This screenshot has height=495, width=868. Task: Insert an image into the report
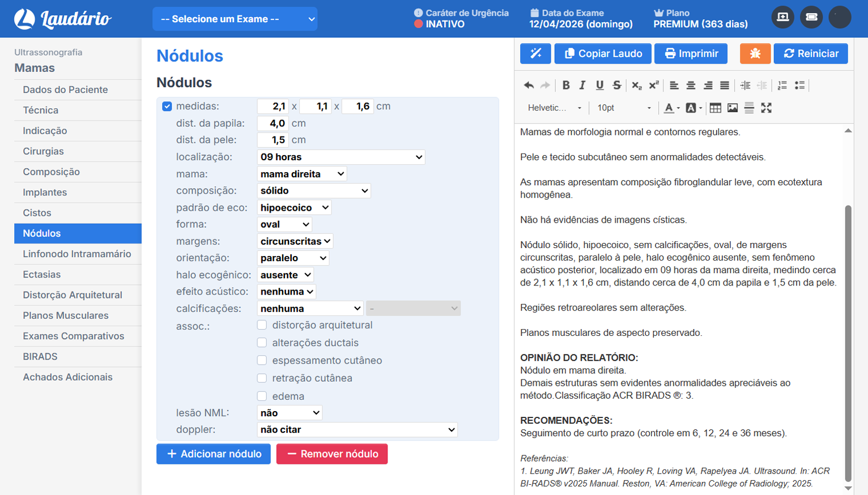pyautogui.click(x=733, y=108)
